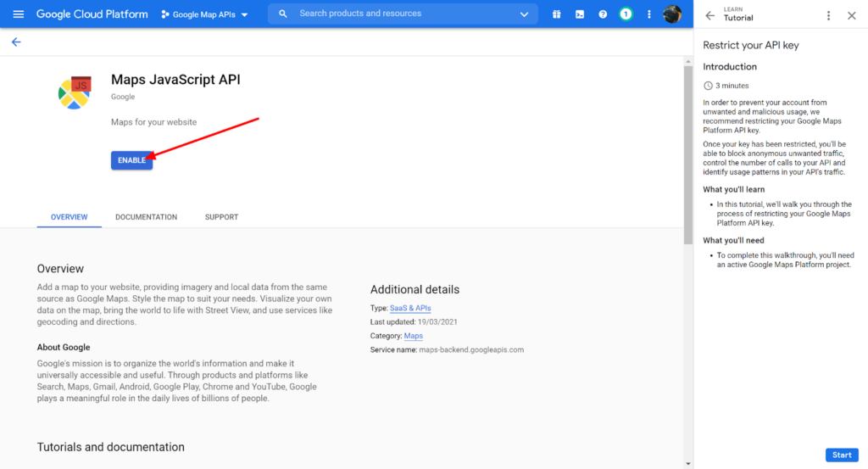Click the scrollbar up arrow
Viewport: 868px width, 469px height.
[x=688, y=61]
